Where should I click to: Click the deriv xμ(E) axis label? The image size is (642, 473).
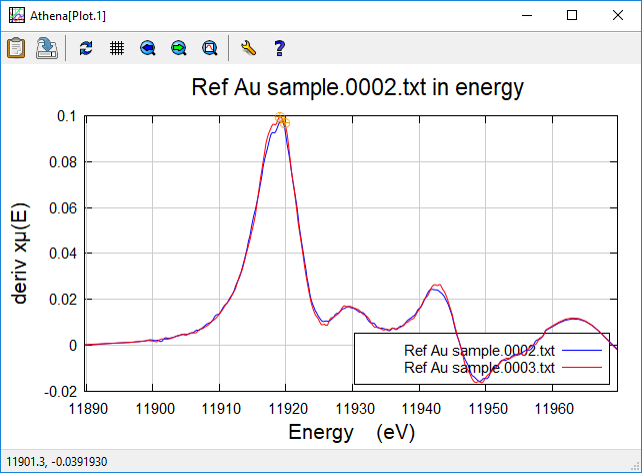pos(20,253)
